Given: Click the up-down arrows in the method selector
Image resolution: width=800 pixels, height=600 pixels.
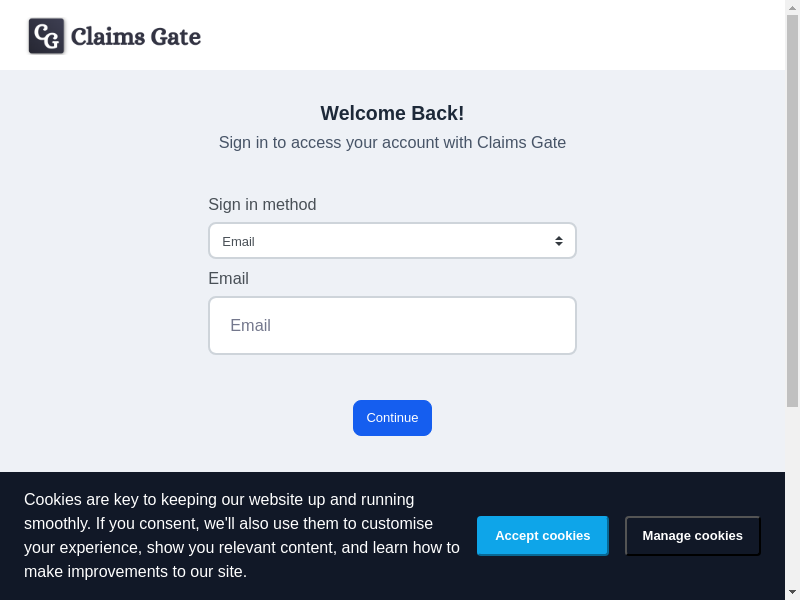Looking at the screenshot, I should click(559, 241).
